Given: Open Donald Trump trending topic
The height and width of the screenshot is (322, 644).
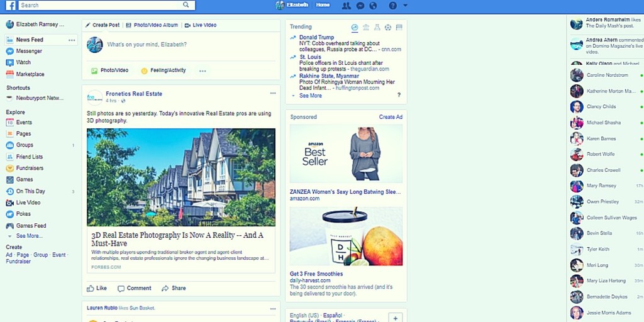Looking at the screenshot, I should coord(316,37).
